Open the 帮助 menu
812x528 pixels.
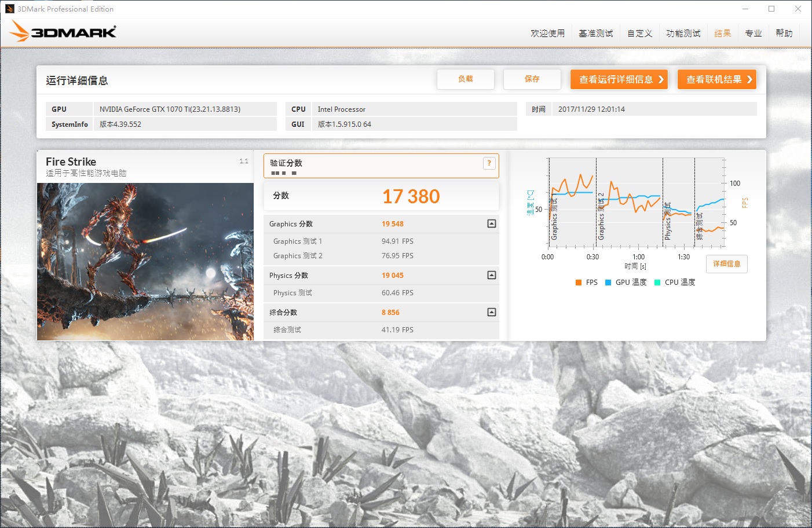click(784, 34)
